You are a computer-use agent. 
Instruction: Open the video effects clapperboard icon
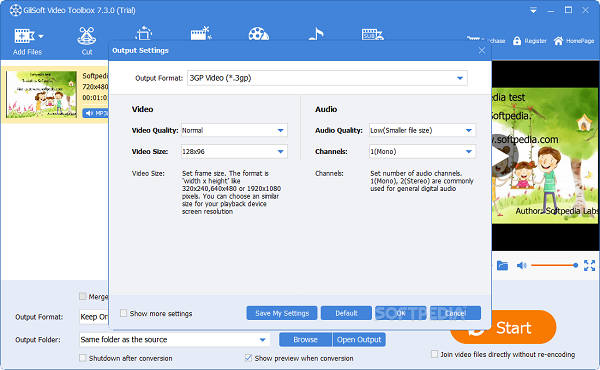pyautogui.click(x=201, y=33)
